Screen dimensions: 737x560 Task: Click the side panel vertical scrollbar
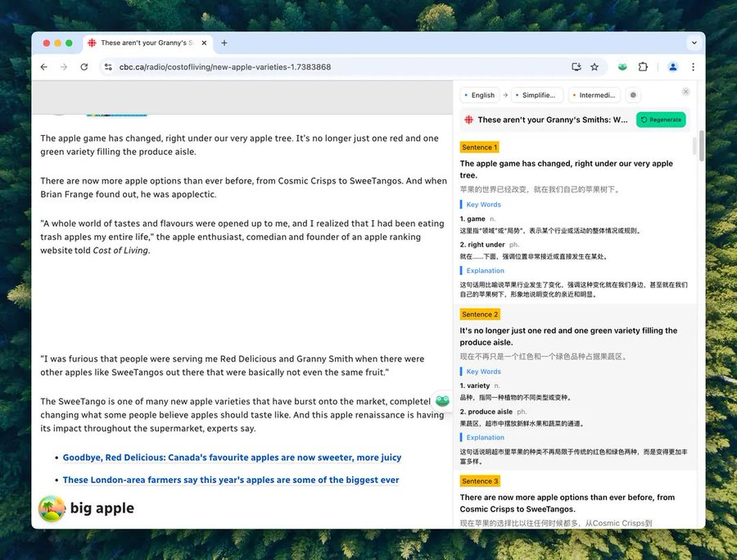click(x=702, y=146)
